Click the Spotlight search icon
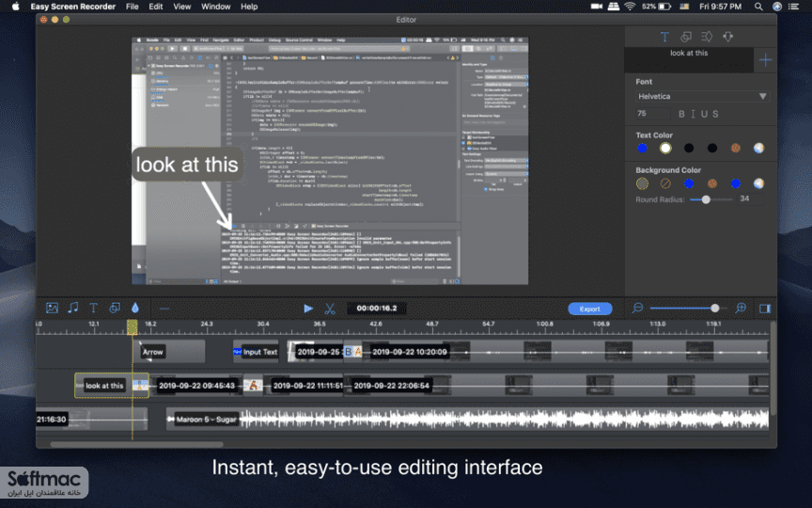Image resolution: width=812 pixels, height=508 pixels. [758, 7]
